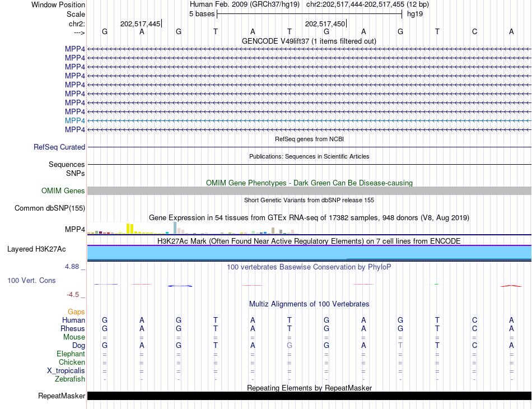The height and width of the screenshot is (409, 532).
Task: Select the light-blue H3K27Ac signal area
Action: pos(309,253)
